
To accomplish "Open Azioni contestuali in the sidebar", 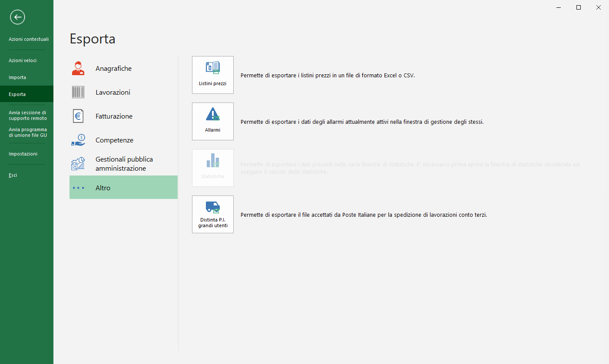I will click(29, 39).
